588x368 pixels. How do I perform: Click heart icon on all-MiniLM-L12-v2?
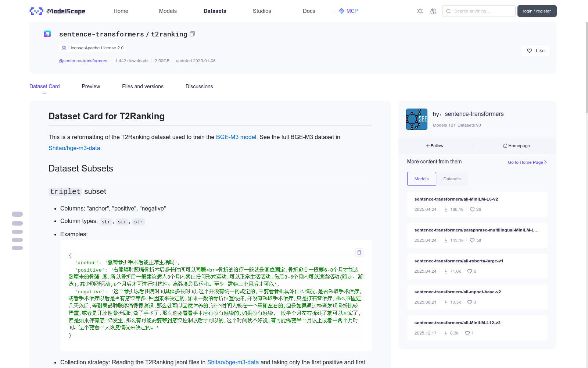467,333
